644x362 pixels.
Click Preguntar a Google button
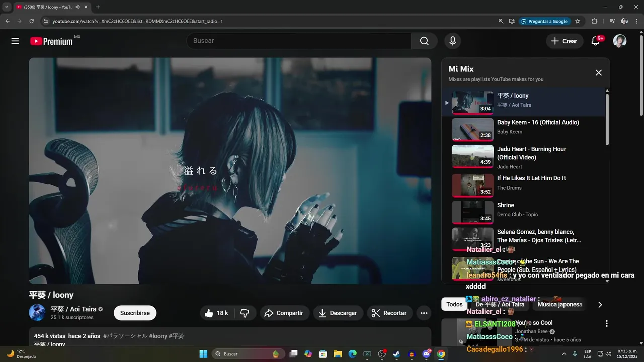coord(544,21)
